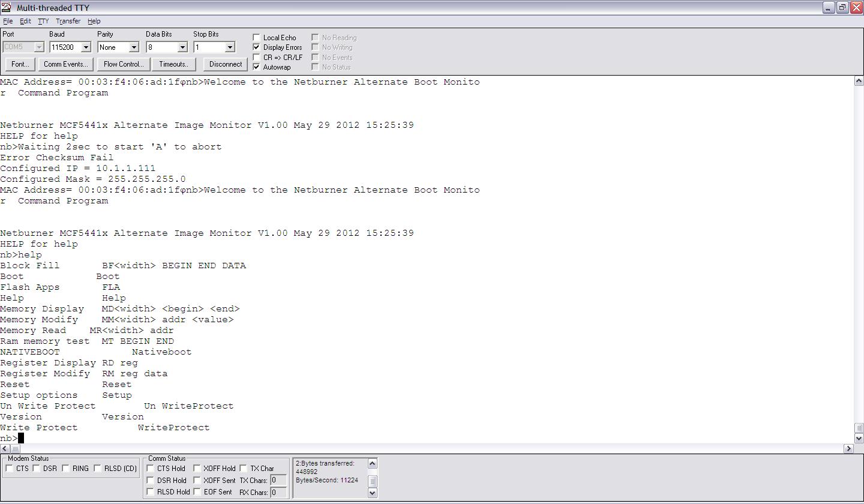Toggle the Display Errors checkbox

click(x=257, y=47)
